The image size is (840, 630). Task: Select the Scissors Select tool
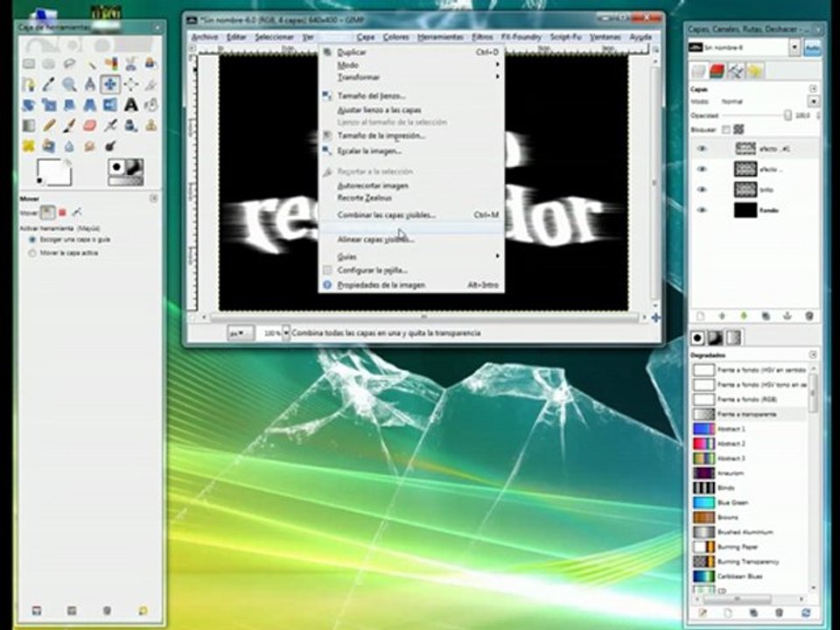tap(130, 64)
